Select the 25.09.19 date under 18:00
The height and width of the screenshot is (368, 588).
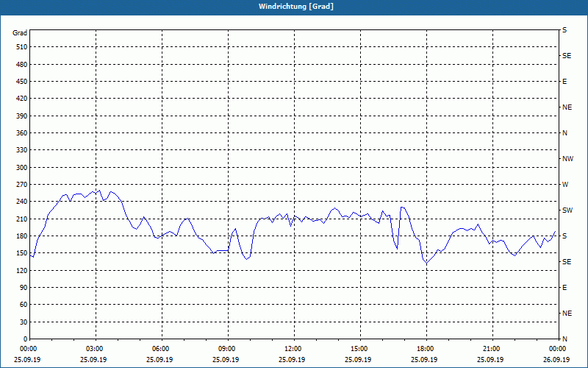(424, 359)
